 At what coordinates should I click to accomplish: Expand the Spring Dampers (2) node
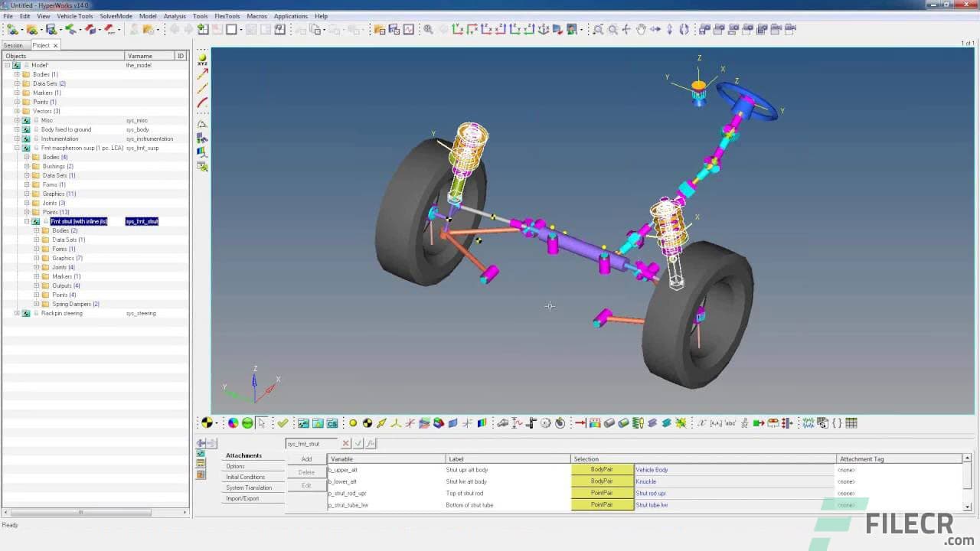[x=36, y=304]
